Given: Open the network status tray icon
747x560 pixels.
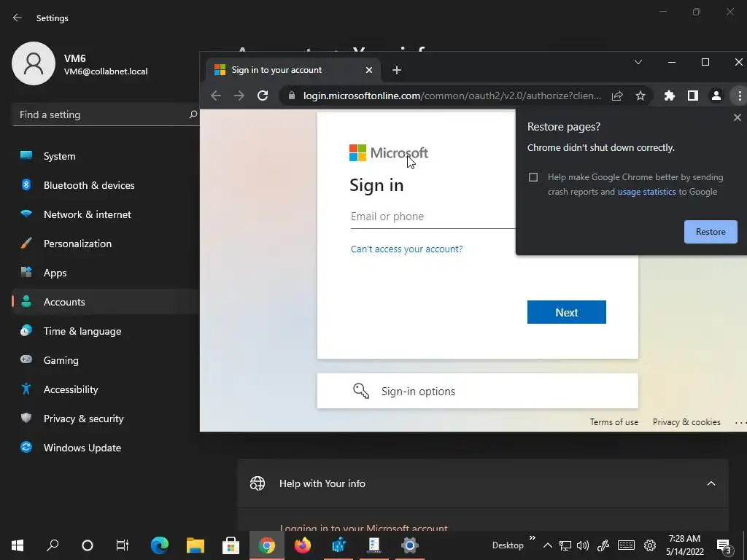Looking at the screenshot, I should (565, 545).
